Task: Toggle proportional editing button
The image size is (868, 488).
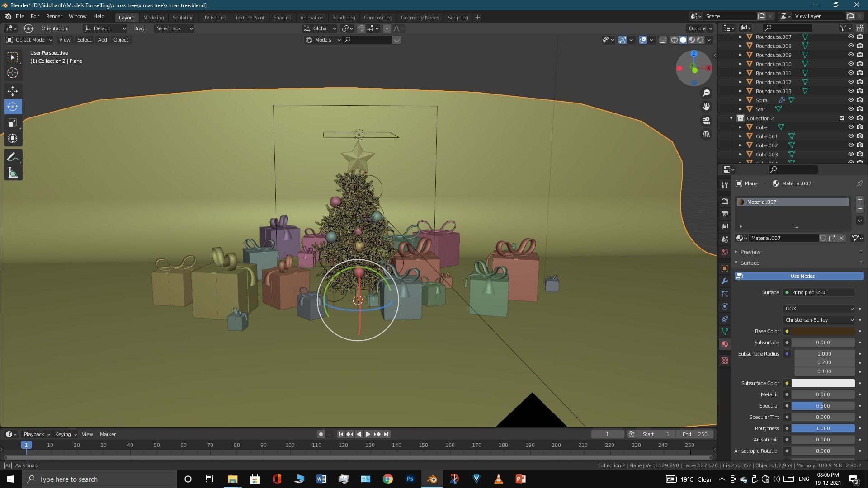Action: (387, 28)
